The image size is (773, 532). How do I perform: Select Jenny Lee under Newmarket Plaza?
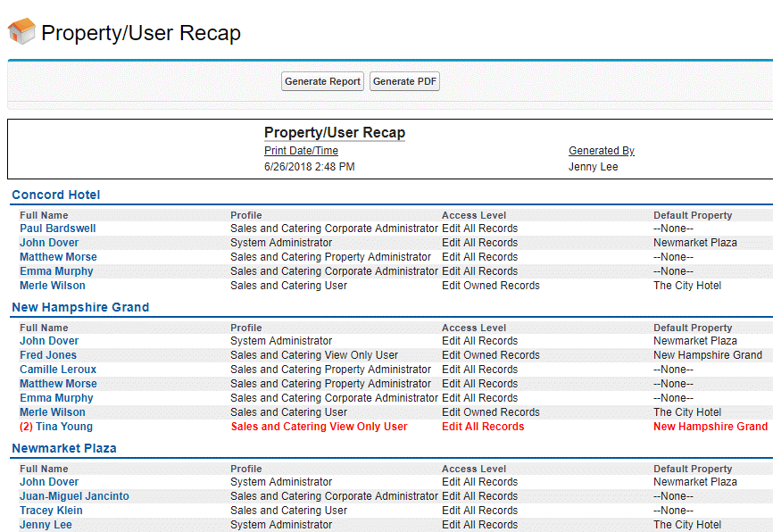tap(46, 525)
